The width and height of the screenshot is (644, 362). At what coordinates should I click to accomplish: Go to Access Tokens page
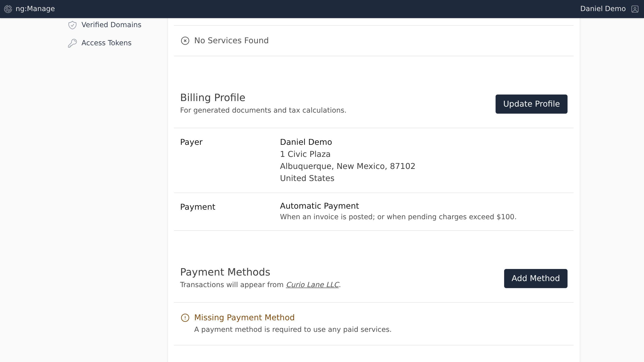tap(106, 43)
